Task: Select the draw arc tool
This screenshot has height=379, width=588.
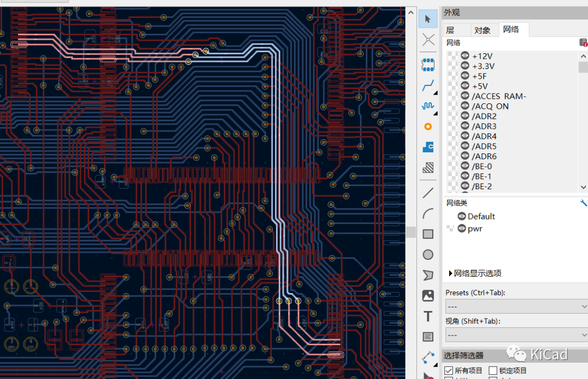Action: tap(428, 214)
